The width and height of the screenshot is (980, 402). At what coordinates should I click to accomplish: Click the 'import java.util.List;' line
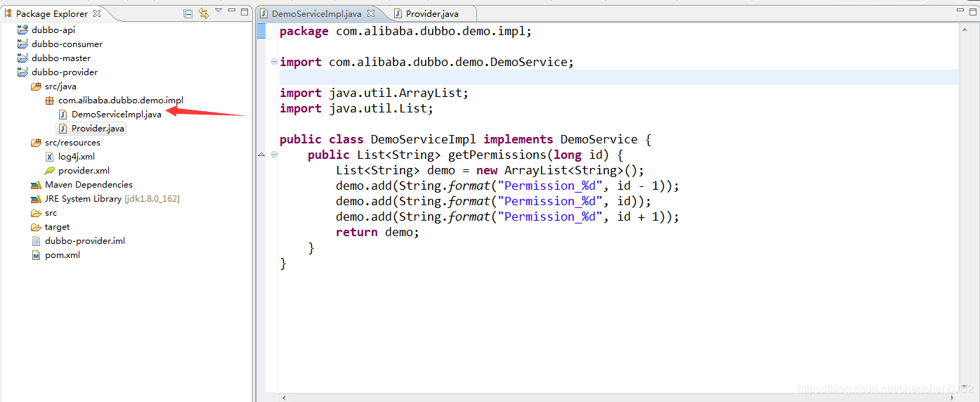pyautogui.click(x=356, y=108)
